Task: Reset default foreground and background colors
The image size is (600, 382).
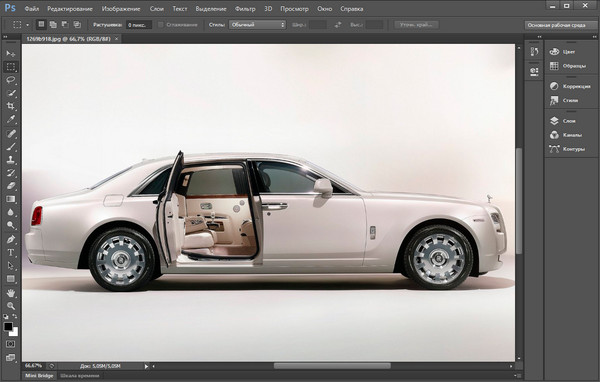Action: tap(6, 317)
